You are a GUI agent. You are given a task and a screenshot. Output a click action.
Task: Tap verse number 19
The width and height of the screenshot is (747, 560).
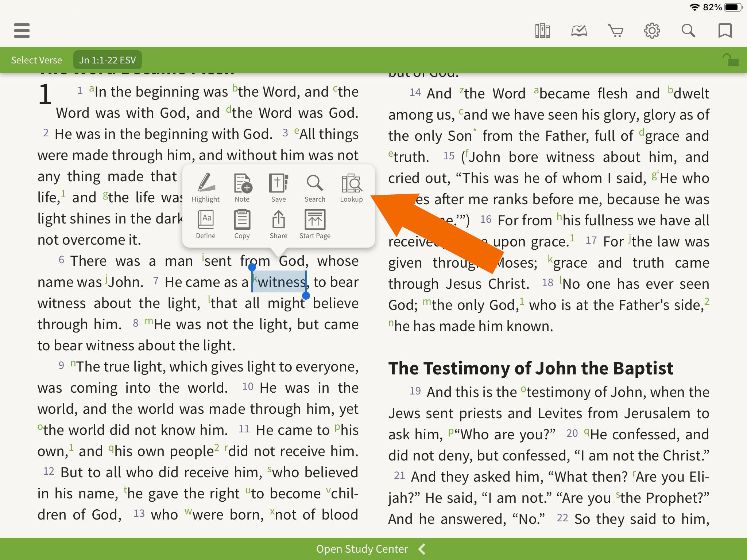415,391
